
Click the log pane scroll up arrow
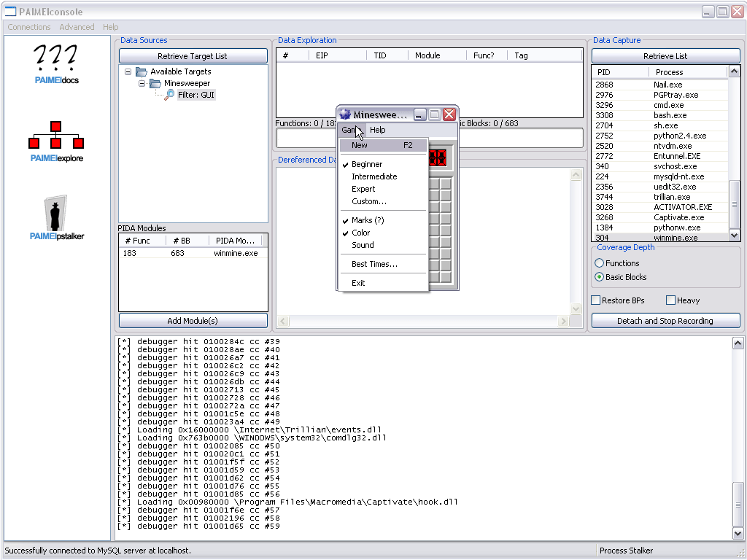coord(738,343)
